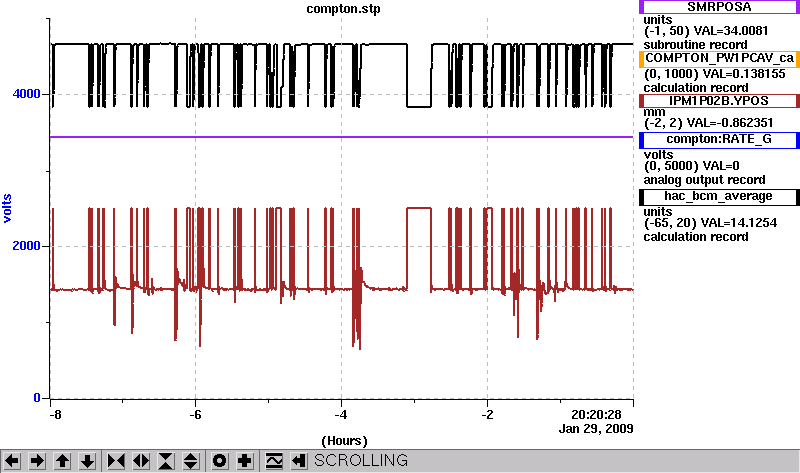800x473 pixels.
Task: Click the SCROLLING status label
Action: click(361, 461)
